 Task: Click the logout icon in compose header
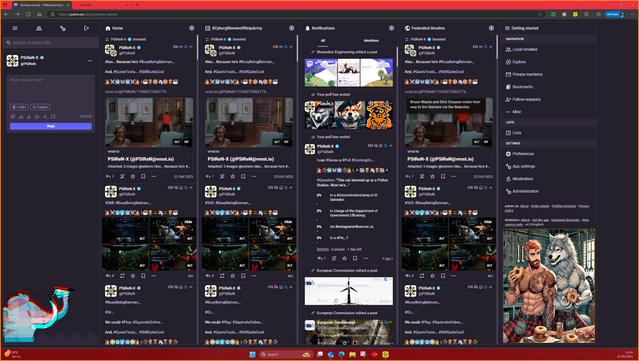[x=86, y=28]
